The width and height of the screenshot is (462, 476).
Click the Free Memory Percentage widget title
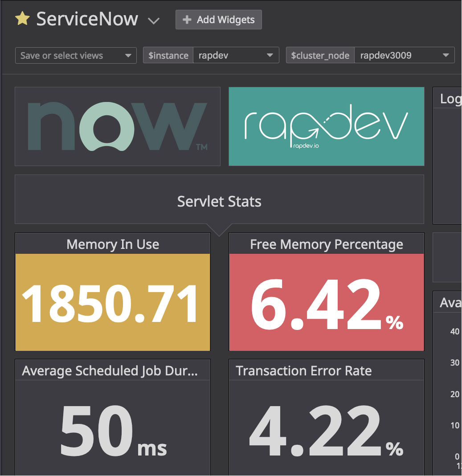327,244
